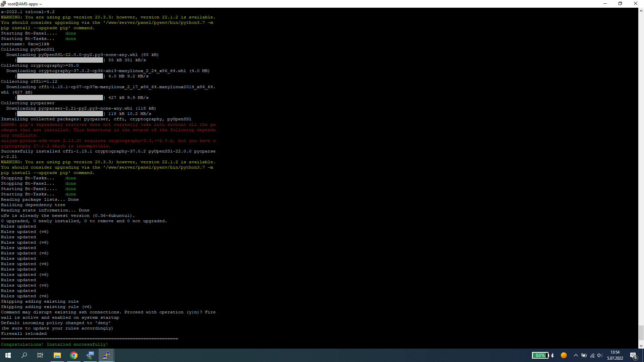Open File Explorer from the taskbar

click(57, 355)
